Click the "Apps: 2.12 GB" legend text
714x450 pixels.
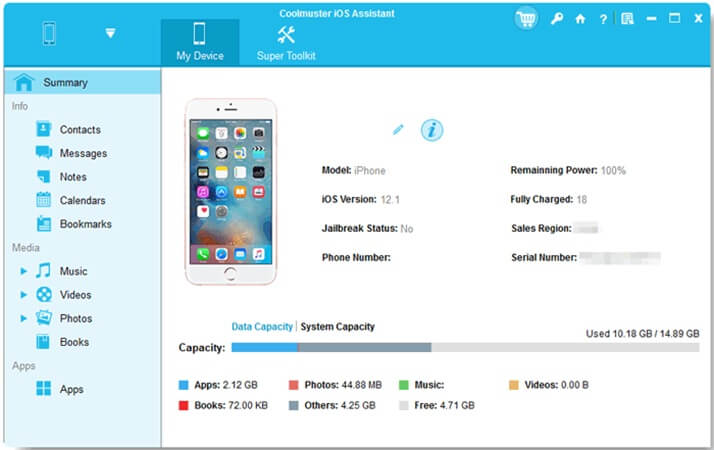226,385
